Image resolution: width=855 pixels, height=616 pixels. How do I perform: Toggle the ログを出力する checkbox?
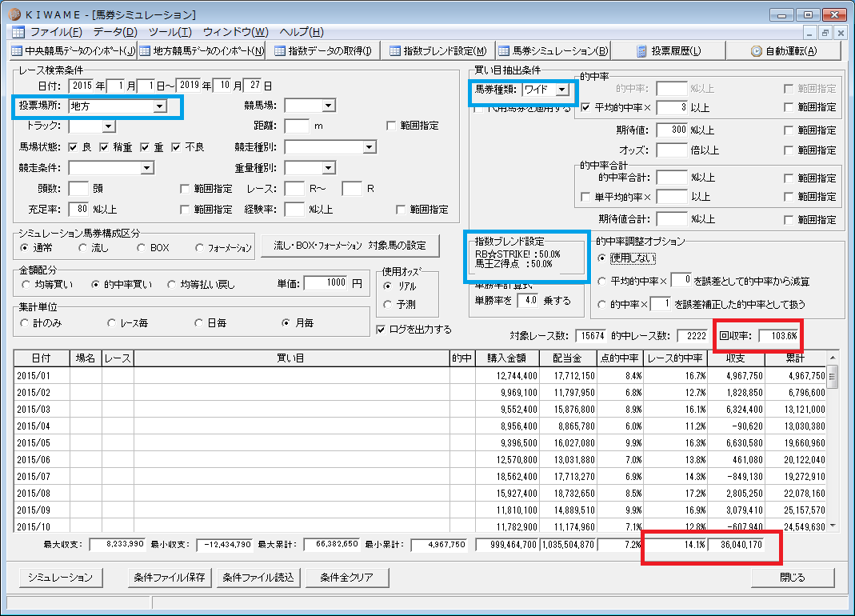point(382,330)
